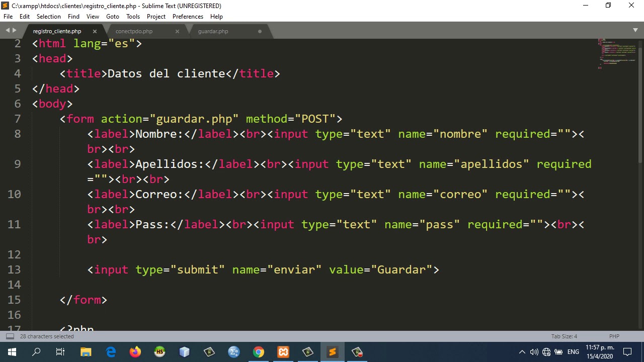Open the rightmost pinned app with red dot
The image size is (644, 362).
click(x=357, y=352)
